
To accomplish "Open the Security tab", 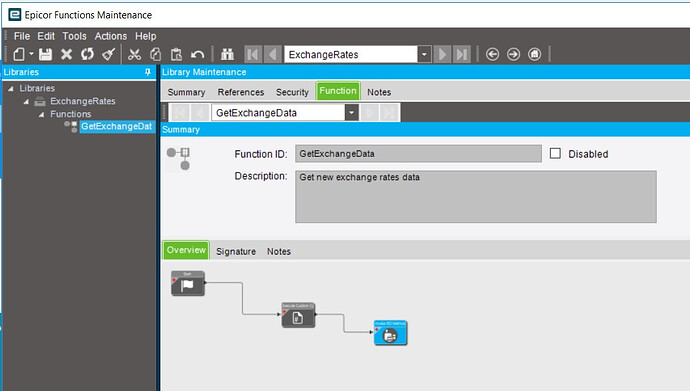I will point(292,92).
